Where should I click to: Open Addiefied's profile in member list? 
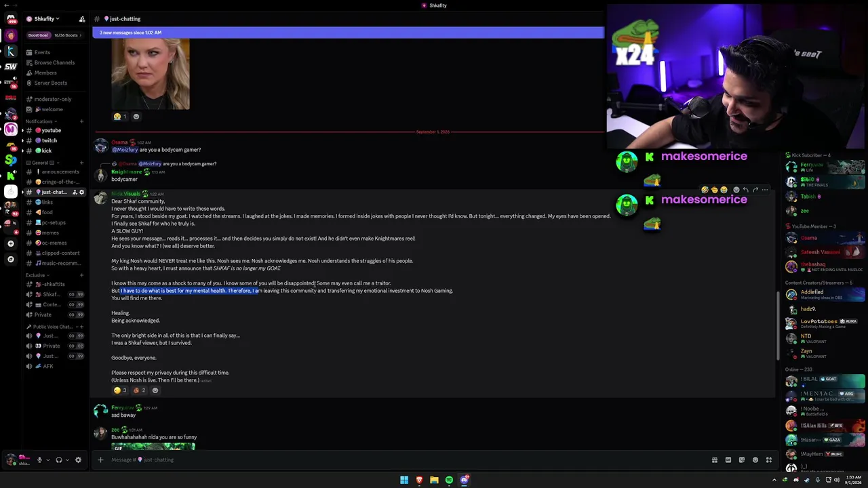825,294
